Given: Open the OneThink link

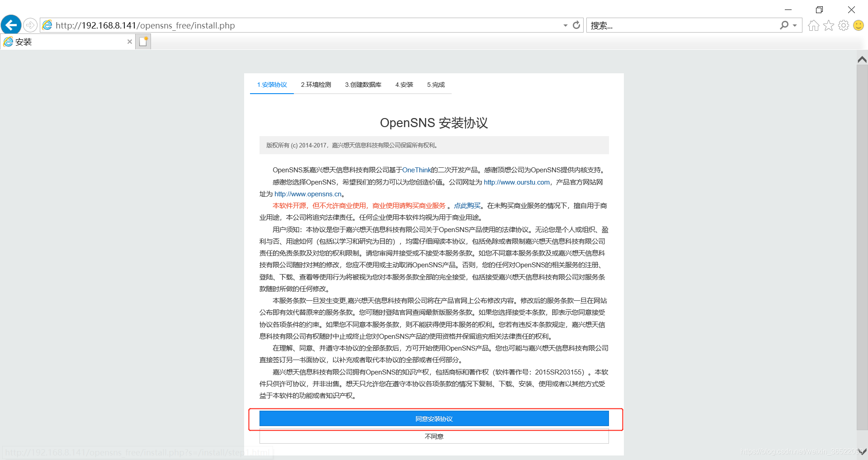Looking at the screenshot, I should coord(416,170).
